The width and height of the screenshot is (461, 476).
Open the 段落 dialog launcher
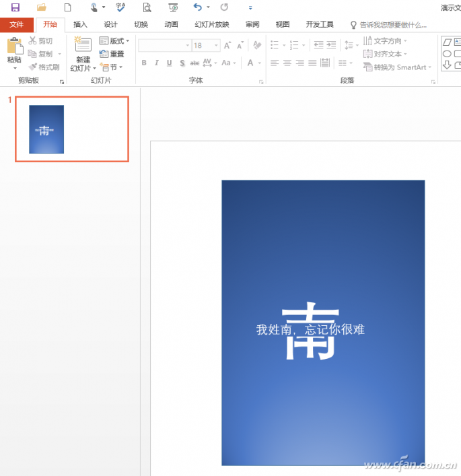coord(433,82)
